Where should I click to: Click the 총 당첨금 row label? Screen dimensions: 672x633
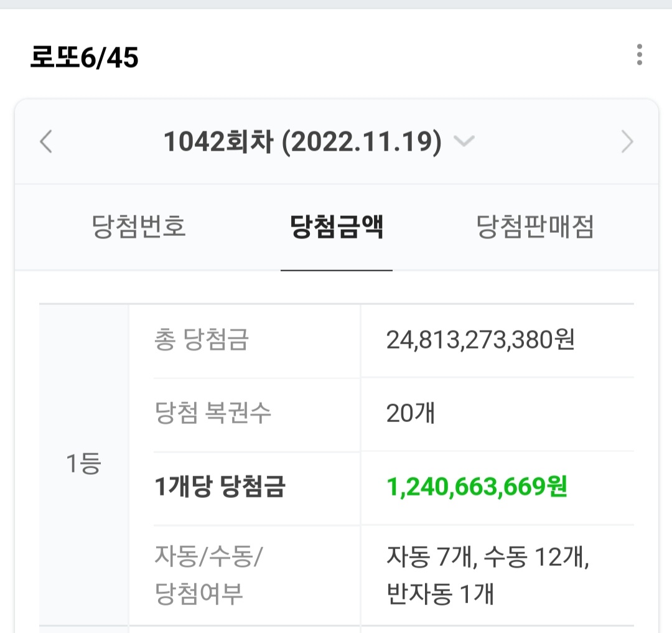click(202, 339)
